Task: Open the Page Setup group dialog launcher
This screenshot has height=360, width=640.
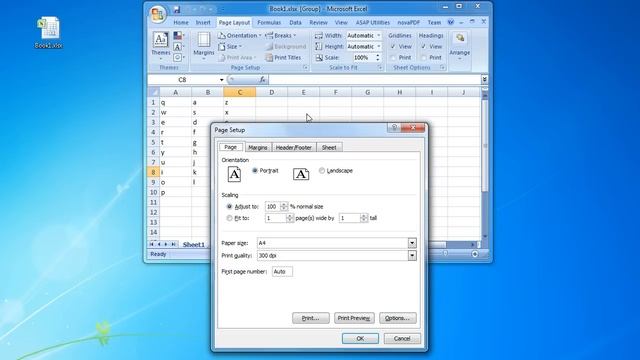Action: pyautogui.click(x=305, y=68)
